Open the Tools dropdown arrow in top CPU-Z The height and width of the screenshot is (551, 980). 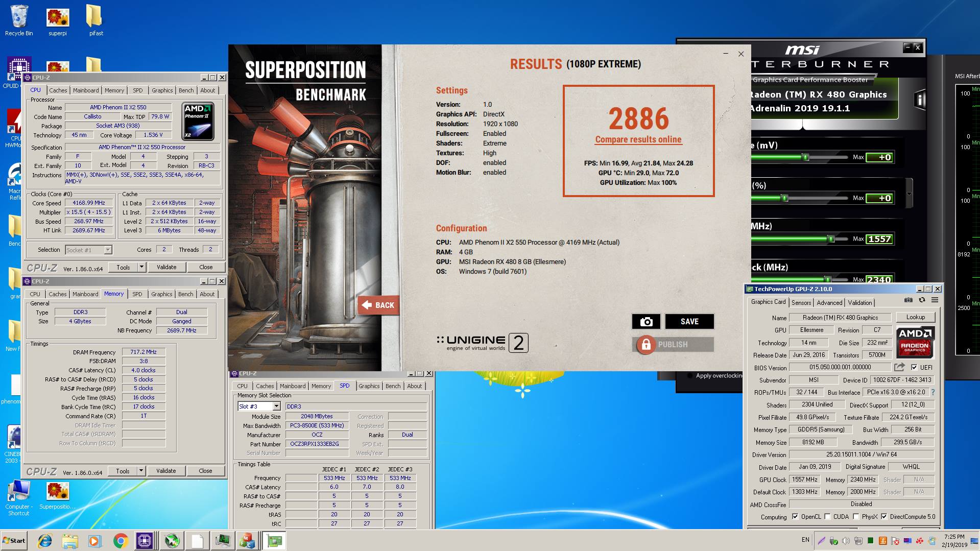click(141, 267)
